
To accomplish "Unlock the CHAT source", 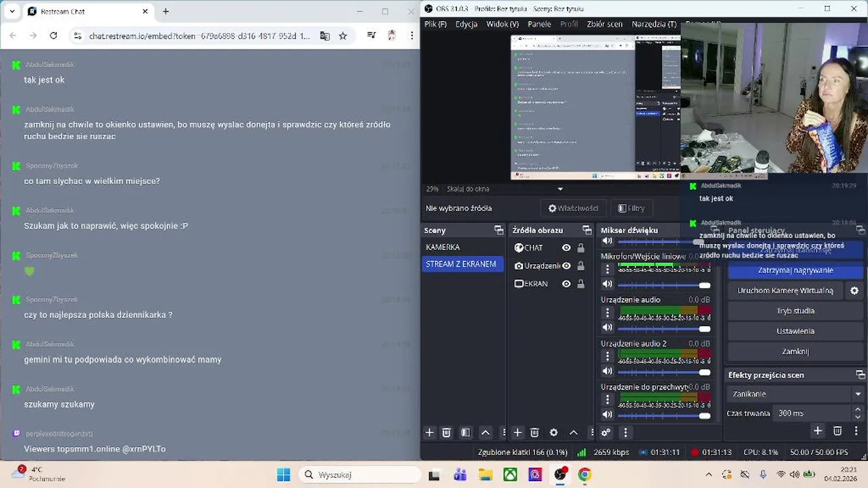I will [580, 248].
